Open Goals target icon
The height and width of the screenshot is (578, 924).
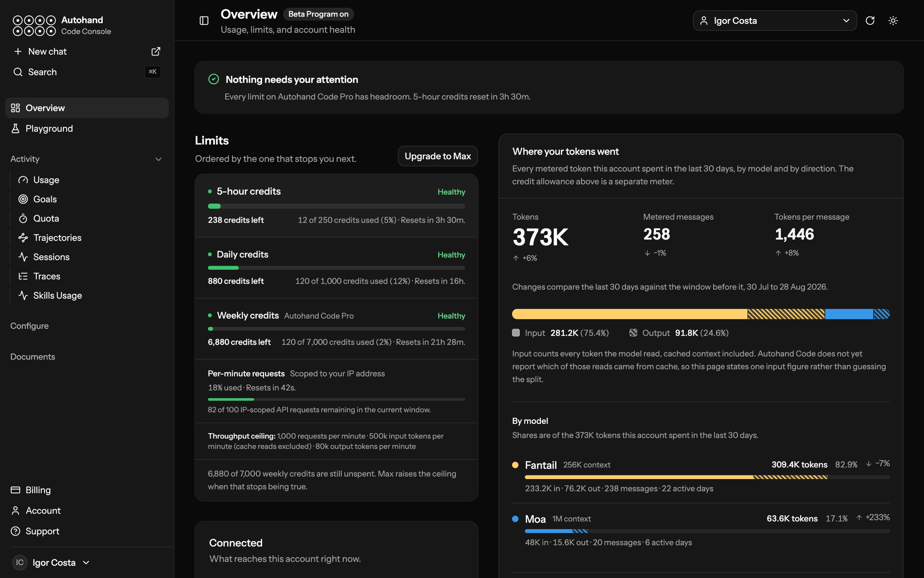23,199
